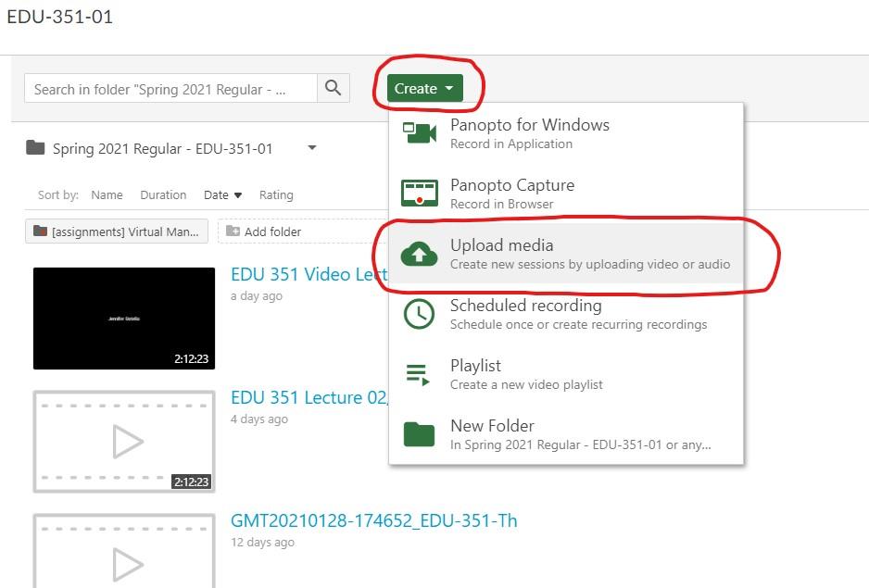Select Playlist to create video playlist
Screen dimensions: 869x588
[566, 374]
